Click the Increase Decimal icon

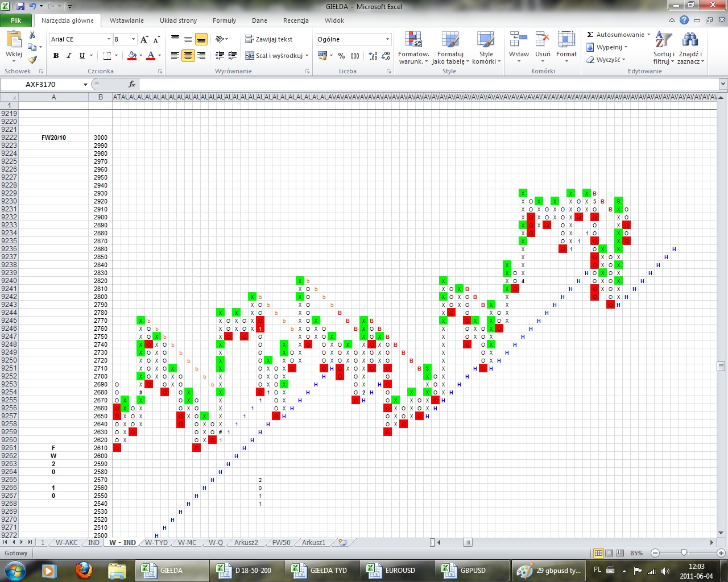point(373,56)
